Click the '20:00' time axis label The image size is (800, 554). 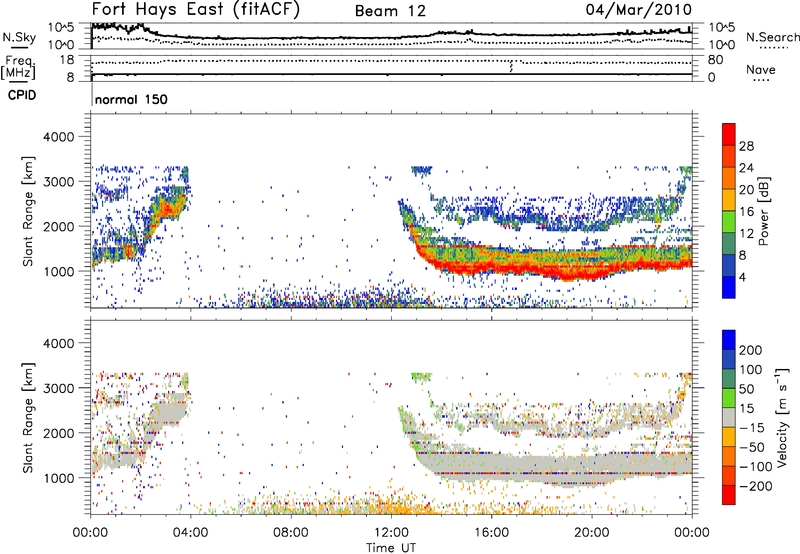(x=592, y=533)
